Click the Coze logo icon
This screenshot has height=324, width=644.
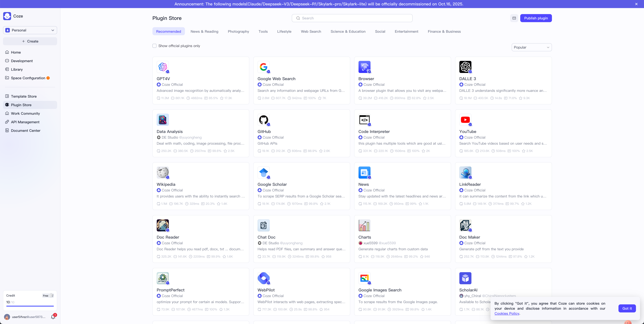click(7, 16)
